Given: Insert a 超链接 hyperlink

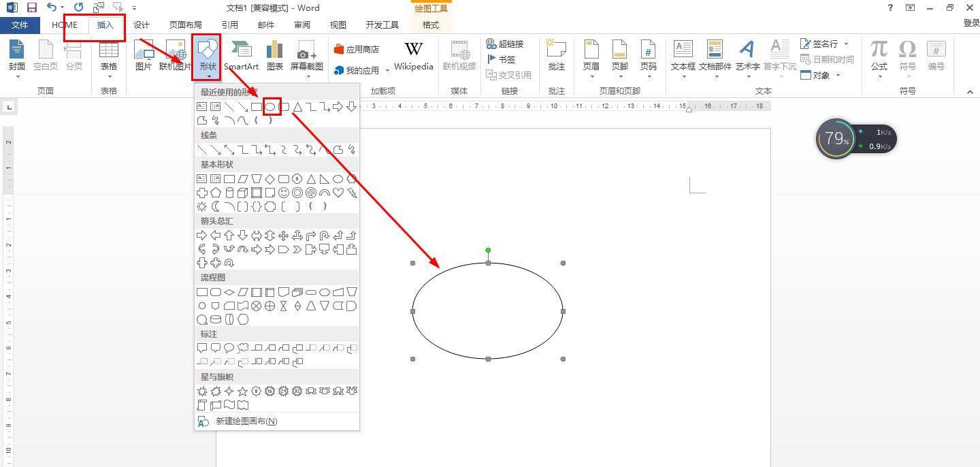Looking at the screenshot, I should coord(505,44).
